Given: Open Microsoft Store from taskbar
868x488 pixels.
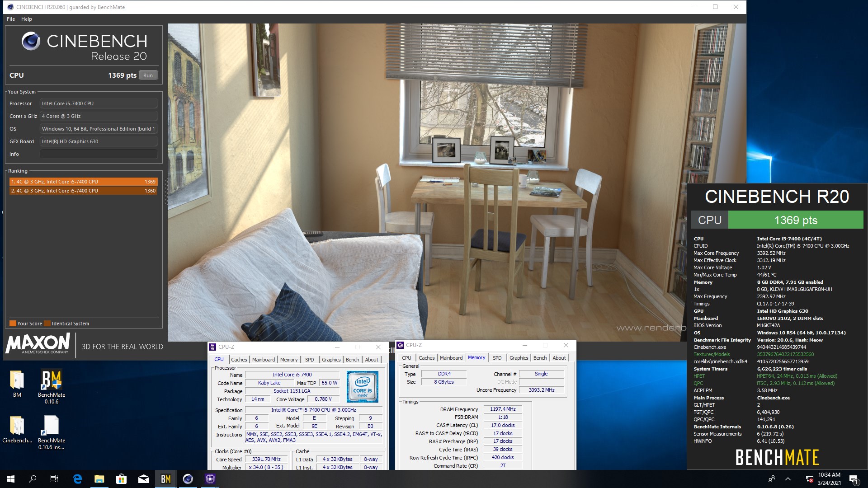Looking at the screenshot, I should tap(121, 479).
